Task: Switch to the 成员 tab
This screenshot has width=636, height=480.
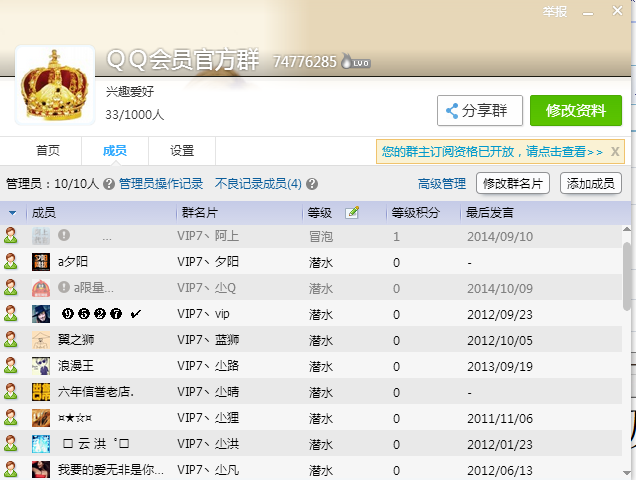Action: click(114, 151)
